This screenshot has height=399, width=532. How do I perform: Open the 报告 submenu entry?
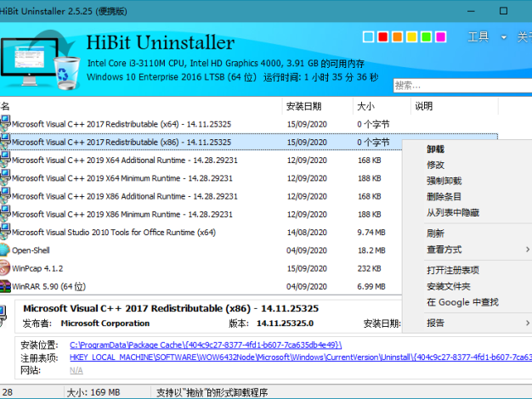point(436,323)
